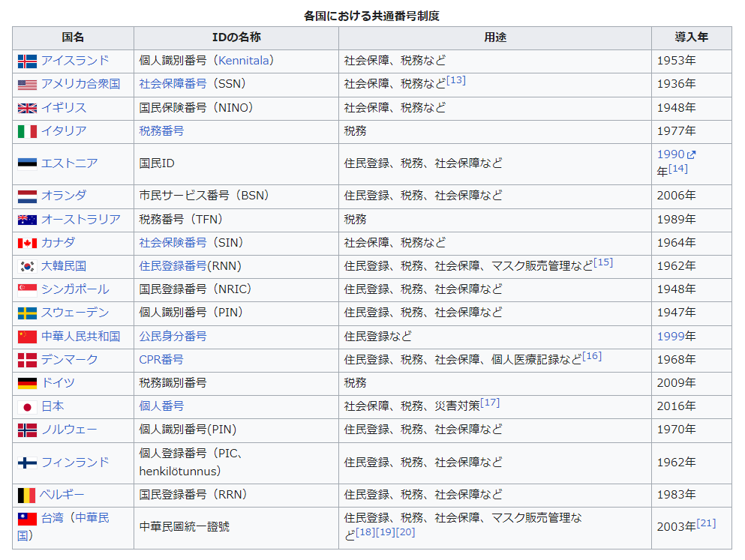Jump to footnote [21]
Image resolution: width=745 pixels, height=560 pixels.
click(x=707, y=523)
